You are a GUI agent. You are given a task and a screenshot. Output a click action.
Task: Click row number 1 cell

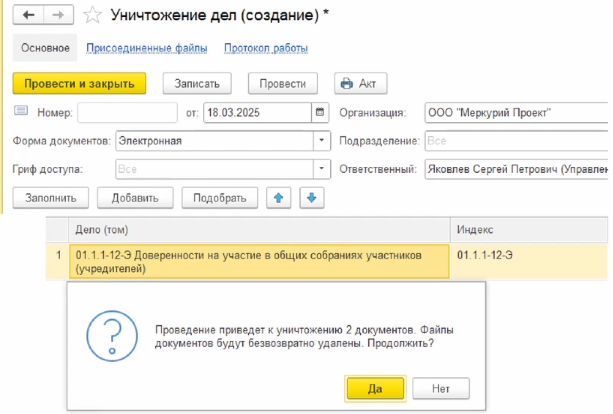58,262
